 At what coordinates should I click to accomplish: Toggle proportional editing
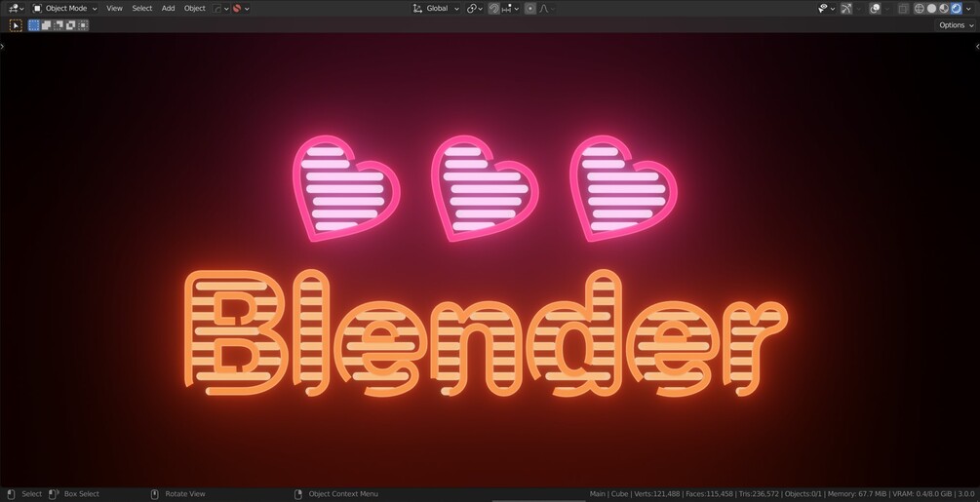(530, 8)
